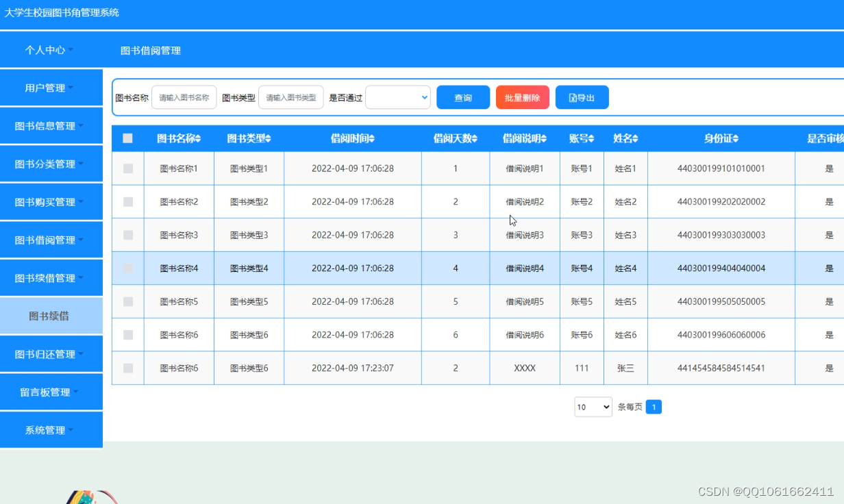Select the checkbox for 图书名称1 row
Screen dimensions: 844x504
tap(127, 168)
